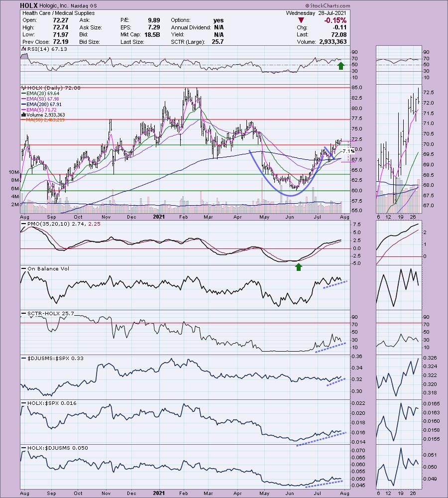448x498 pixels.
Task: Click the Open value 72.27
Action: [x=60, y=20]
